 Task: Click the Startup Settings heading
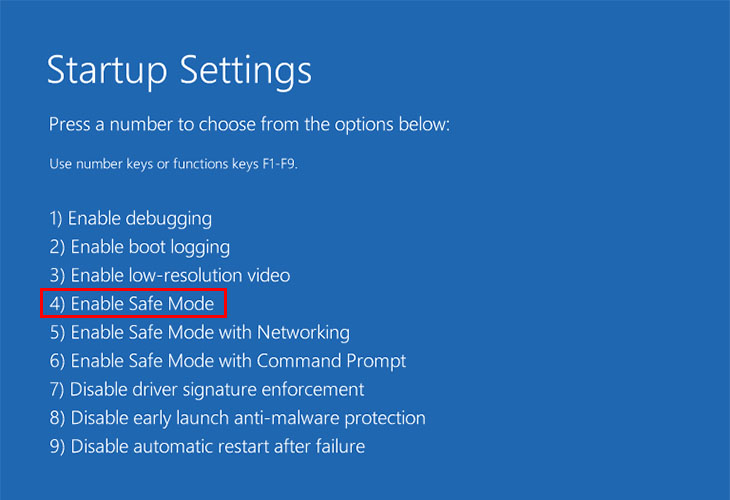tap(179, 71)
